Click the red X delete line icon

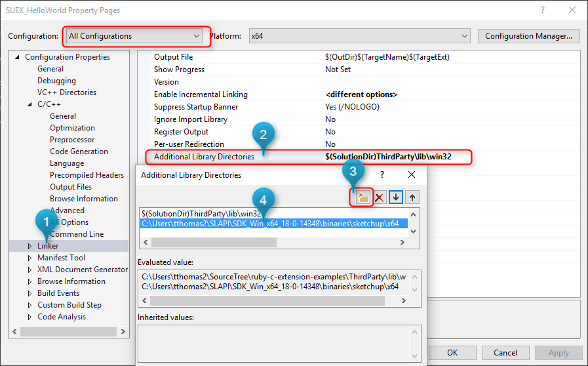point(379,197)
